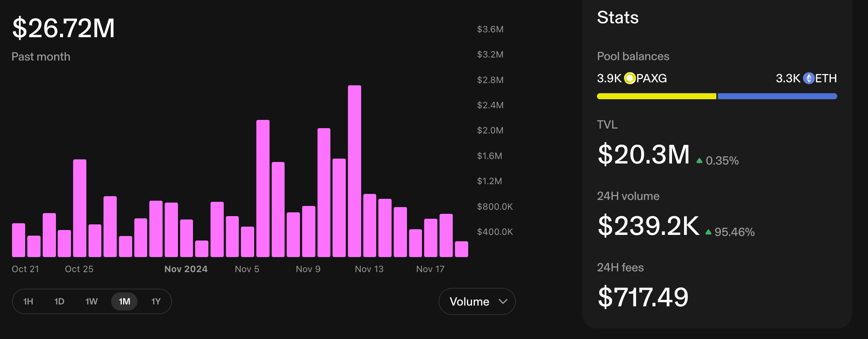
Task: Click the ETH token icon
Action: [808, 78]
